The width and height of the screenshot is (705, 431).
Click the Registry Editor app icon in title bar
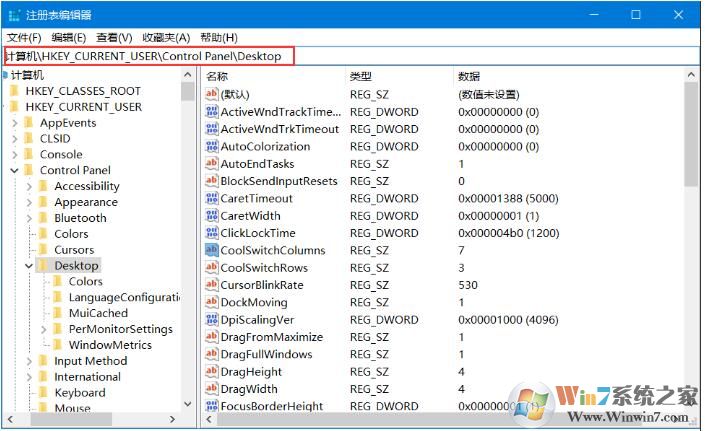(12, 14)
